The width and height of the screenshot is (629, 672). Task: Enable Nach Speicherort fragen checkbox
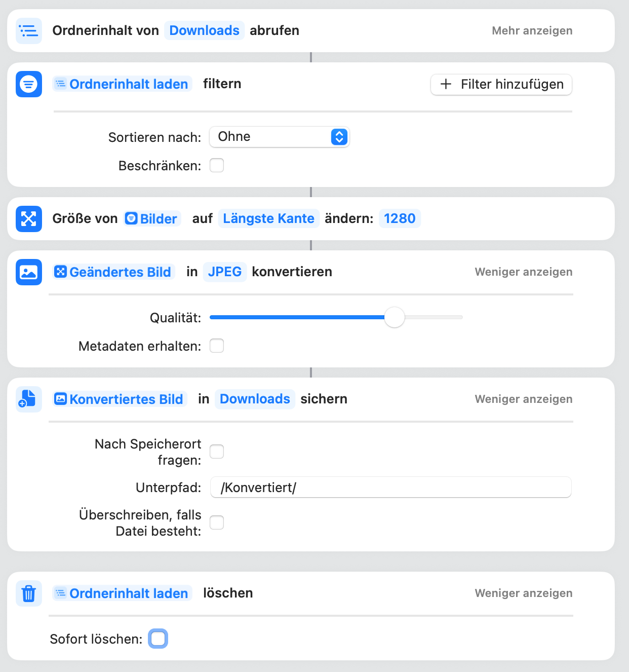coord(217,452)
